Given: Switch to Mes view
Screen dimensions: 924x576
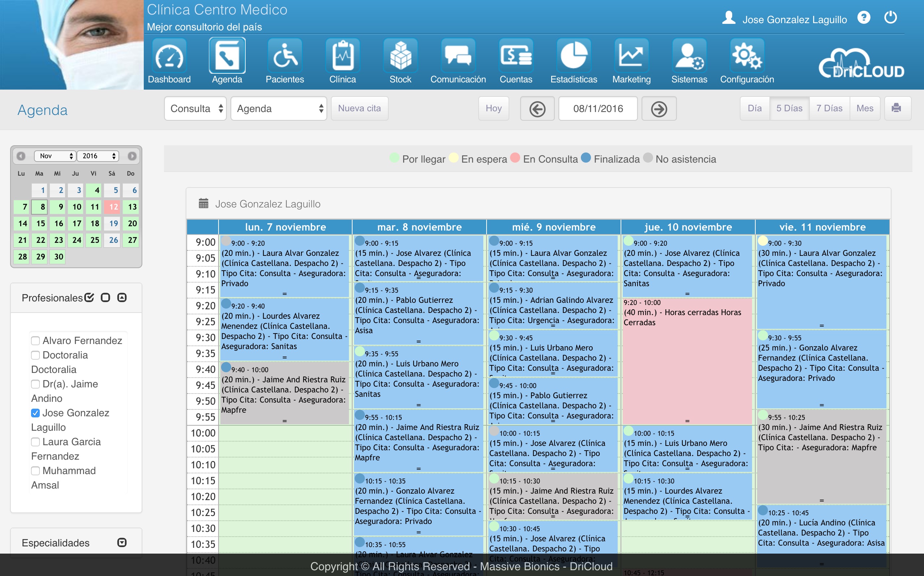Looking at the screenshot, I should point(865,108).
